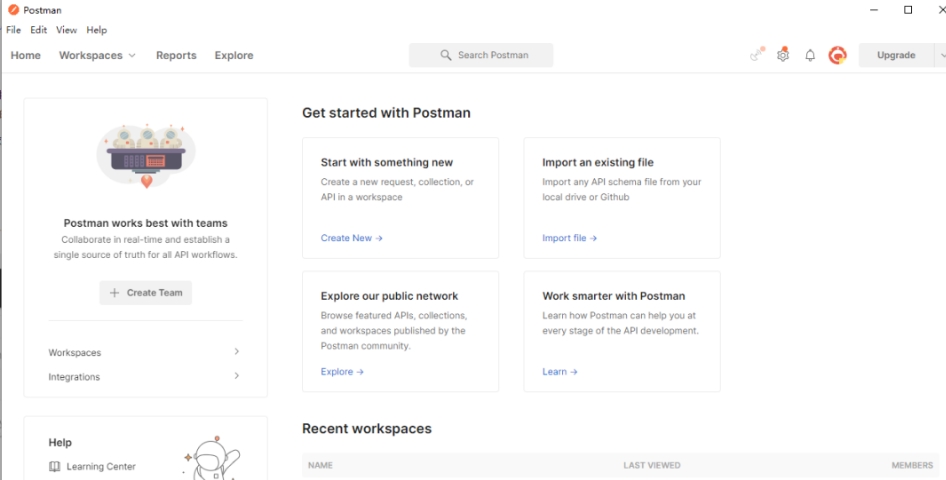Screen dimensions: 946x480
Task: Open the Workspaces dropdown in header
Action: pyautogui.click(x=97, y=55)
